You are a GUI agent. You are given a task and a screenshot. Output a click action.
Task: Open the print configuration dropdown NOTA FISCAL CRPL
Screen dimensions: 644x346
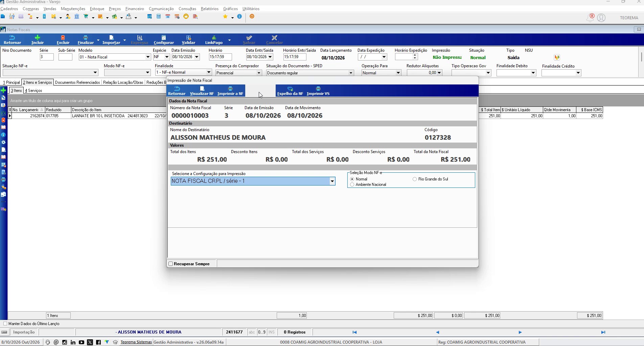point(332,181)
